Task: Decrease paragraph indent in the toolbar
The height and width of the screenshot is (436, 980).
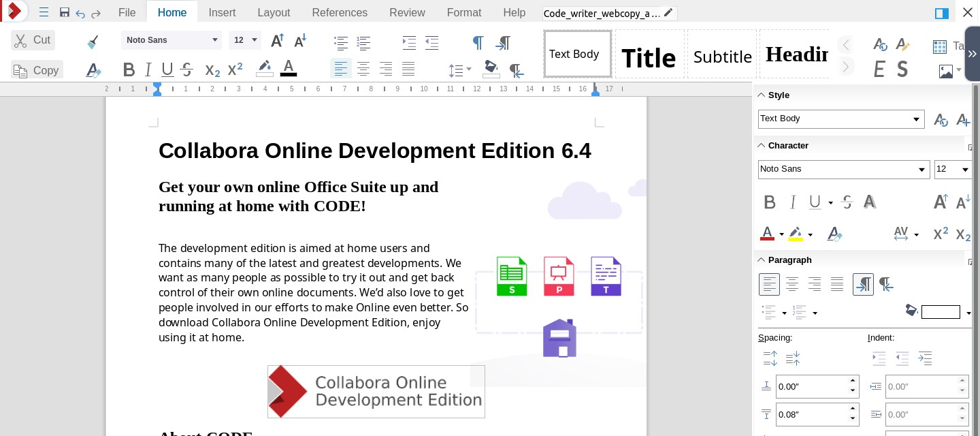Action: coord(431,42)
